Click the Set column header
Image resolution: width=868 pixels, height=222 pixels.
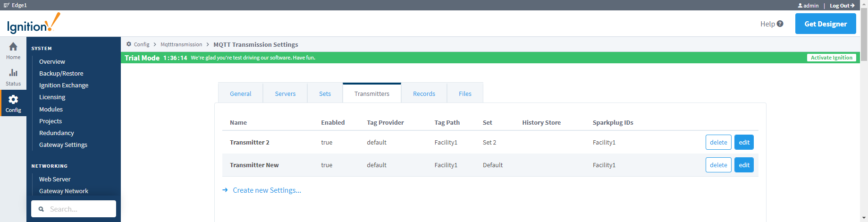[487, 122]
